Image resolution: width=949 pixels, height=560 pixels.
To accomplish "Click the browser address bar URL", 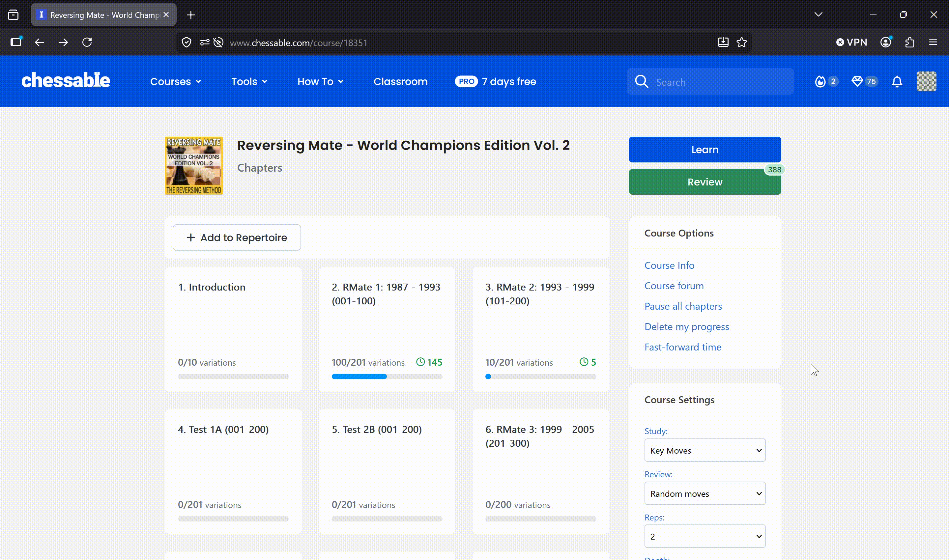I will pyautogui.click(x=299, y=42).
